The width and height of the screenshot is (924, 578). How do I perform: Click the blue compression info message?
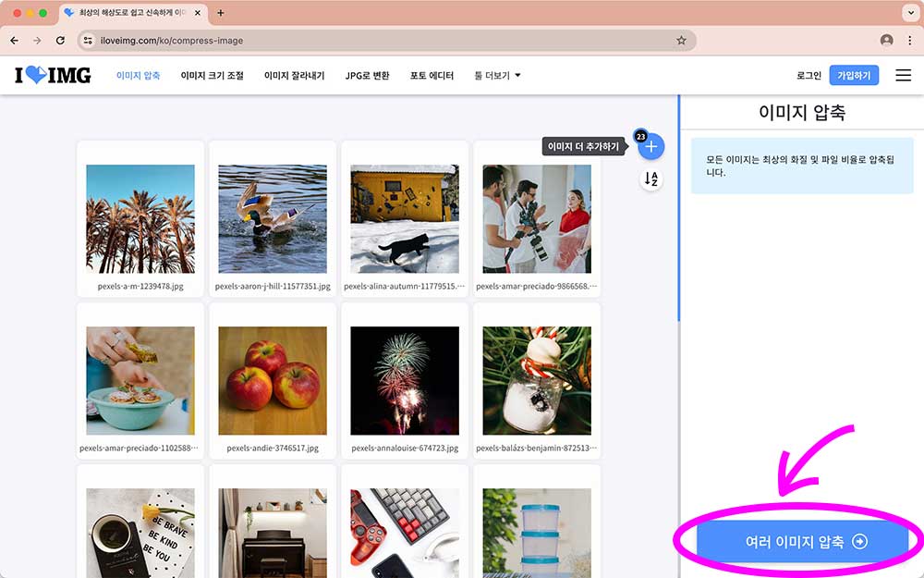802,166
